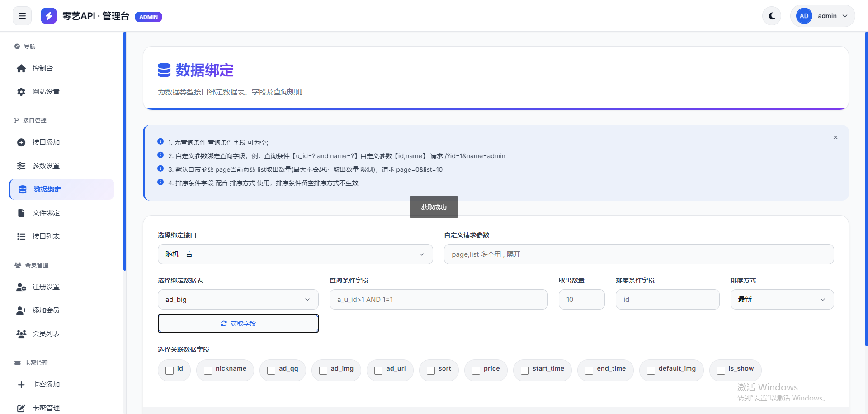Click the plus circle icon for 接口添加
This screenshot has width=868, height=414.
click(x=21, y=142)
